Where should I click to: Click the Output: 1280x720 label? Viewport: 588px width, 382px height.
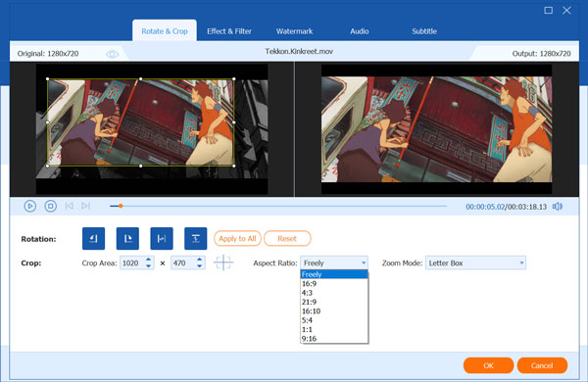point(542,54)
